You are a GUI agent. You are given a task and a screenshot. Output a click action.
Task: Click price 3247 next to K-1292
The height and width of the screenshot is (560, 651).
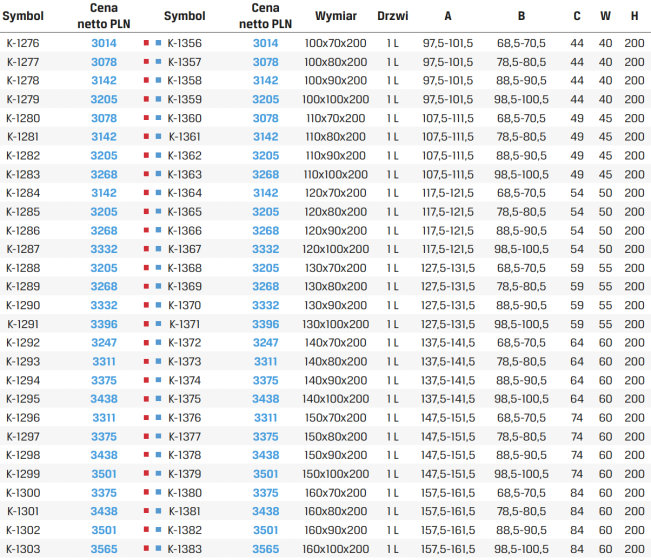104,343
